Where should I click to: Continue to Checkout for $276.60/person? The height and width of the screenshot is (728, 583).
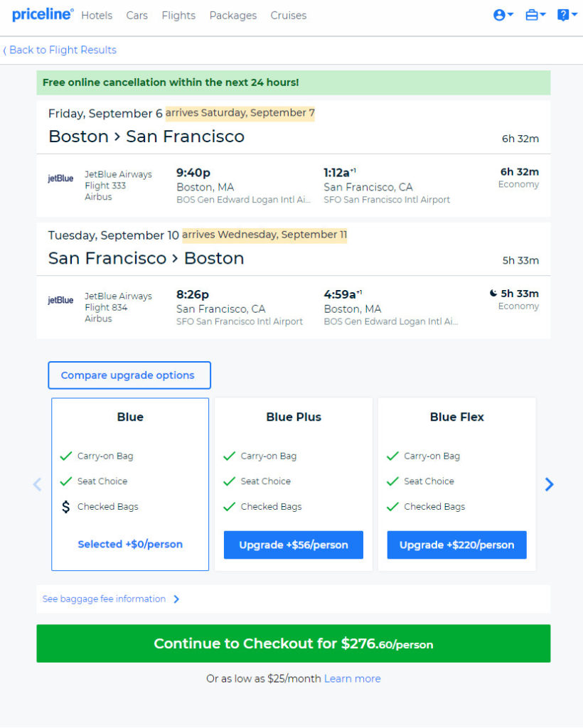[x=294, y=643]
